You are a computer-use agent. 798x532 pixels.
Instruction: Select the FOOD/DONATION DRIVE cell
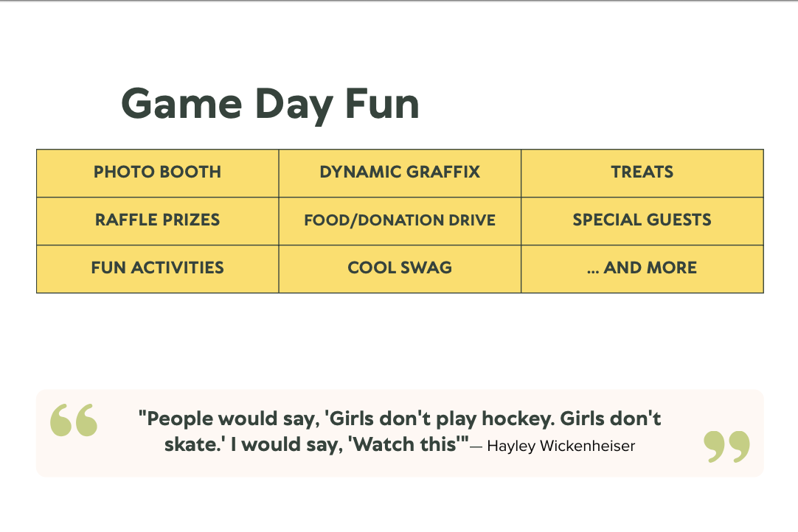(400, 220)
